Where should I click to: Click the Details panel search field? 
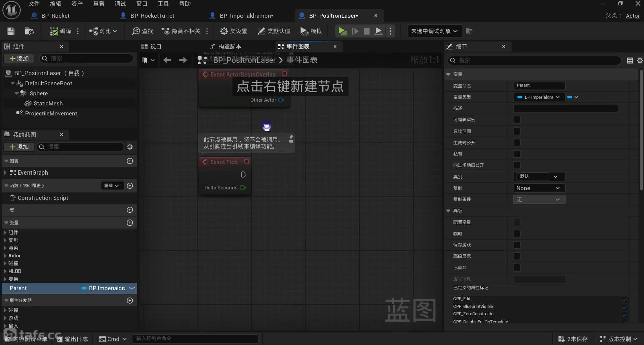coord(537,60)
